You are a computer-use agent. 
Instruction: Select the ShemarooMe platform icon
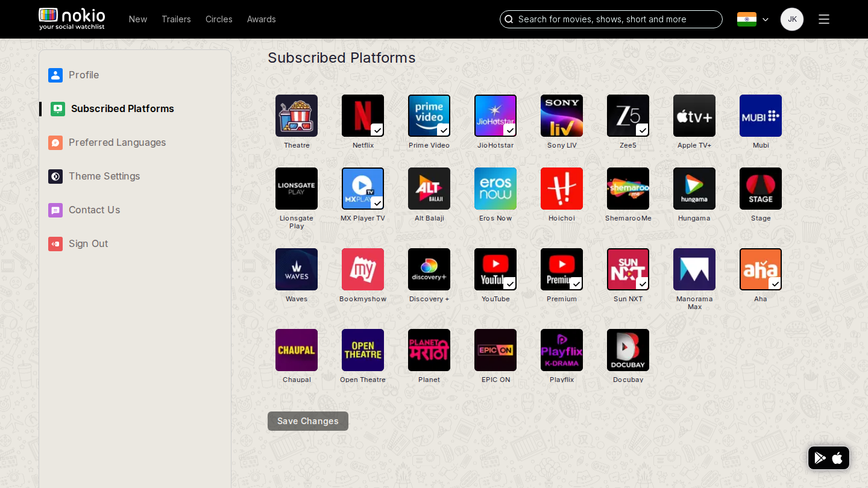(x=628, y=189)
